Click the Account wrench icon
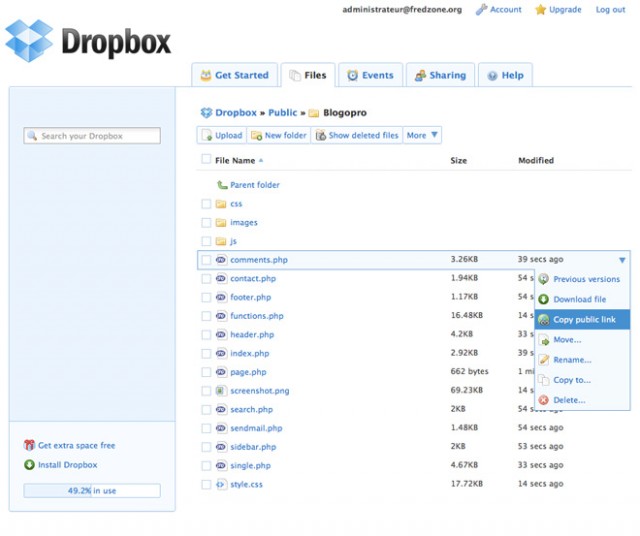Viewport: 640px width, 536px height. (x=481, y=9)
